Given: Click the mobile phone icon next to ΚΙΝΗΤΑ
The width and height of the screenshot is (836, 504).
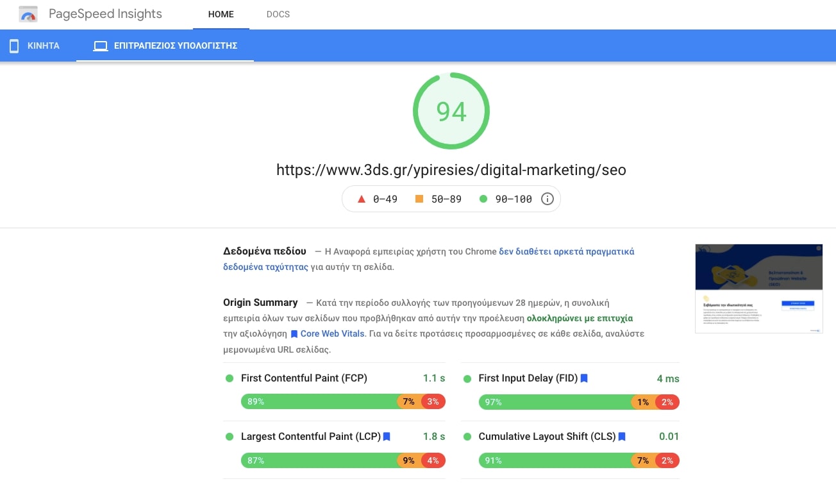Looking at the screenshot, I should (x=14, y=46).
